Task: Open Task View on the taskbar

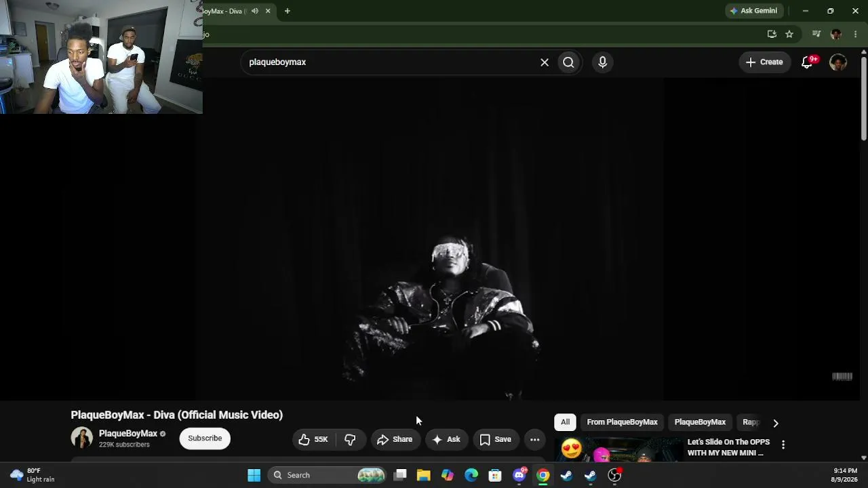Action: pos(400,475)
